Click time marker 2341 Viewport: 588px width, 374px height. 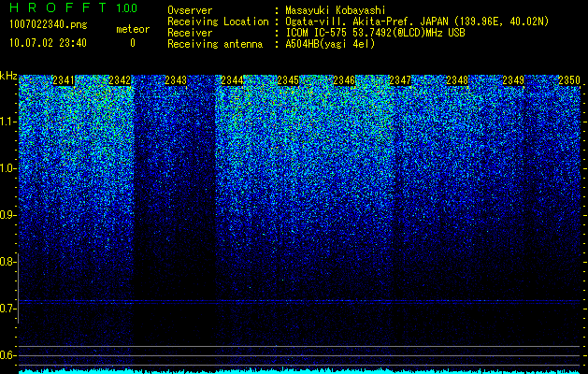[x=64, y=80]
